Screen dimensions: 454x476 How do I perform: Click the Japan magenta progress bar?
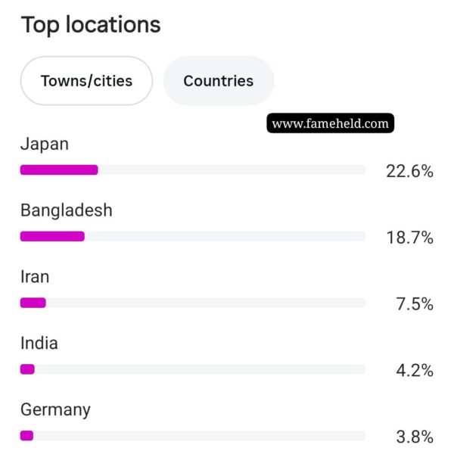coord(59,170)
